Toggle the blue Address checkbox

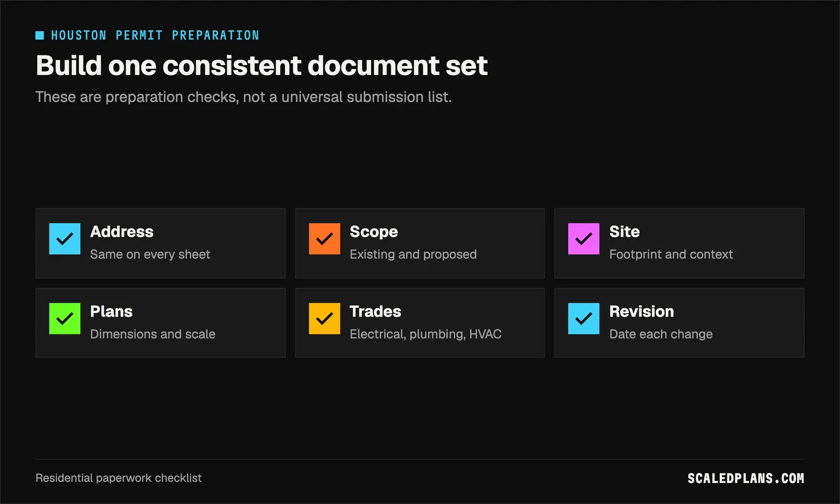[x=65, y=239]
